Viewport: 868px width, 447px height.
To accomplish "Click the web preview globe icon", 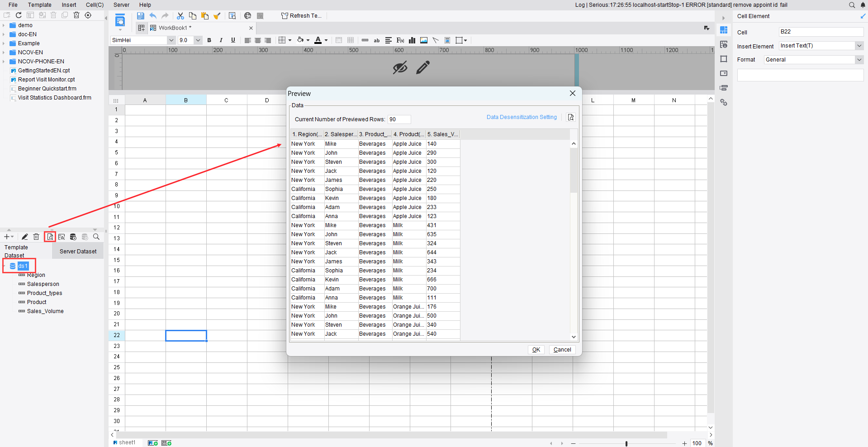I will point(247,16).
